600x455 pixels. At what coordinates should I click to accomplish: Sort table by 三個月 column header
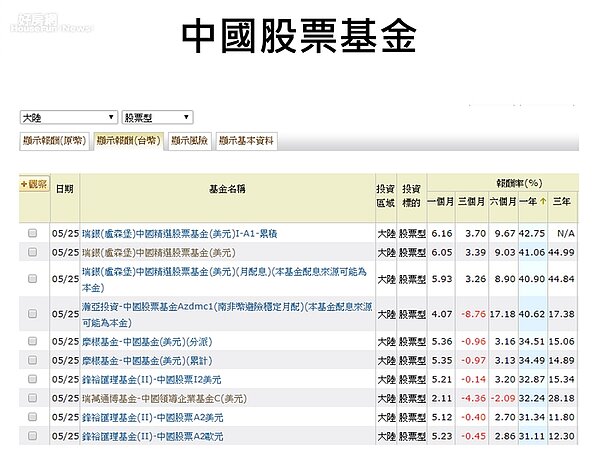(471, 201)
